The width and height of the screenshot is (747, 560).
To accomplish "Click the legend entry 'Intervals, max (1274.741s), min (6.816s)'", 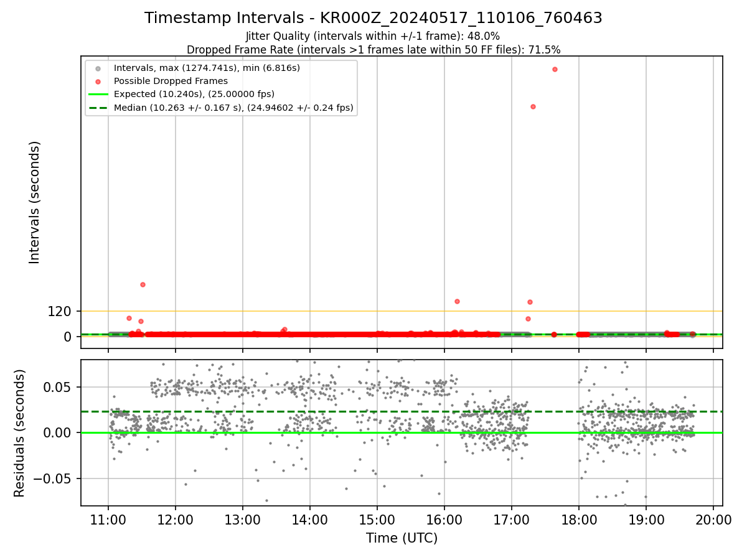I will coord(207,68).
